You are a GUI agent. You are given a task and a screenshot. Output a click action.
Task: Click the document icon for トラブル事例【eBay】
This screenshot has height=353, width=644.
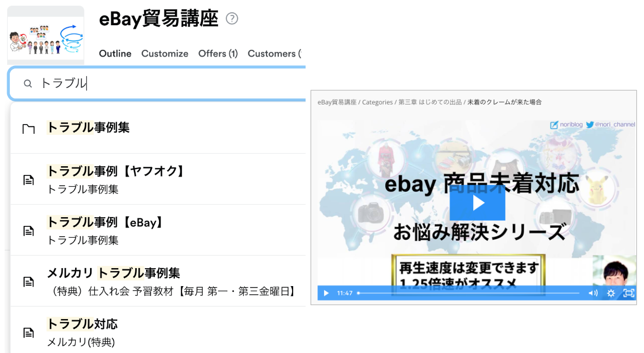(29, 231)
